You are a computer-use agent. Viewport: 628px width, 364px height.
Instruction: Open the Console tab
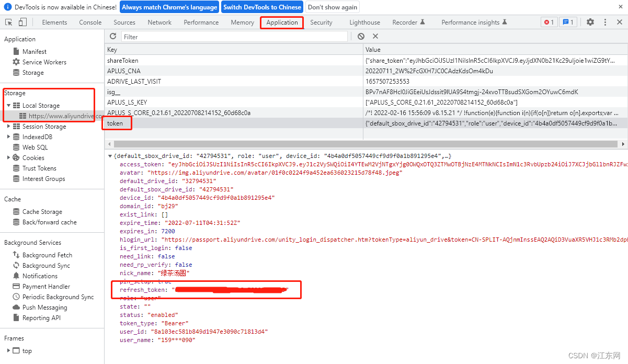point(90,22)
